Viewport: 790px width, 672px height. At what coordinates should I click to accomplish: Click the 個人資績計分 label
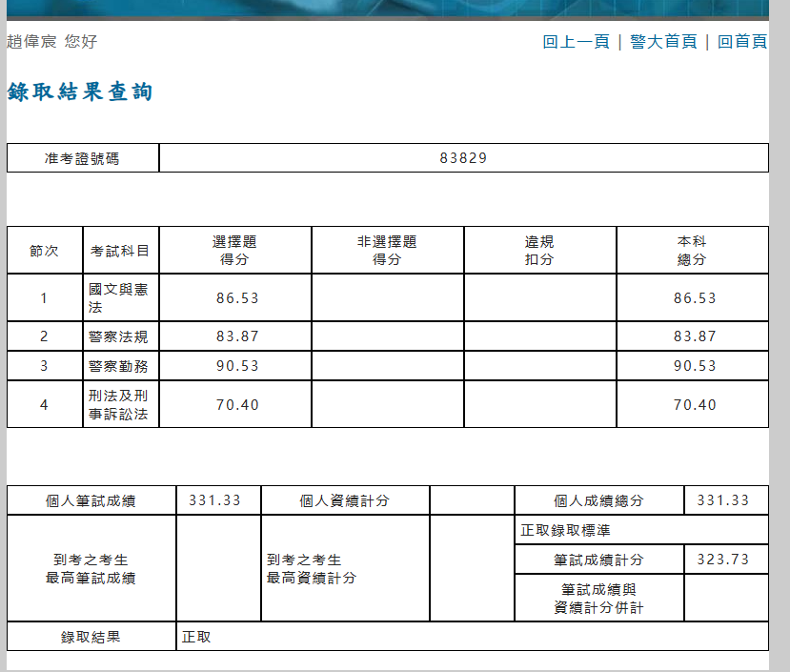tap(345, 500)
